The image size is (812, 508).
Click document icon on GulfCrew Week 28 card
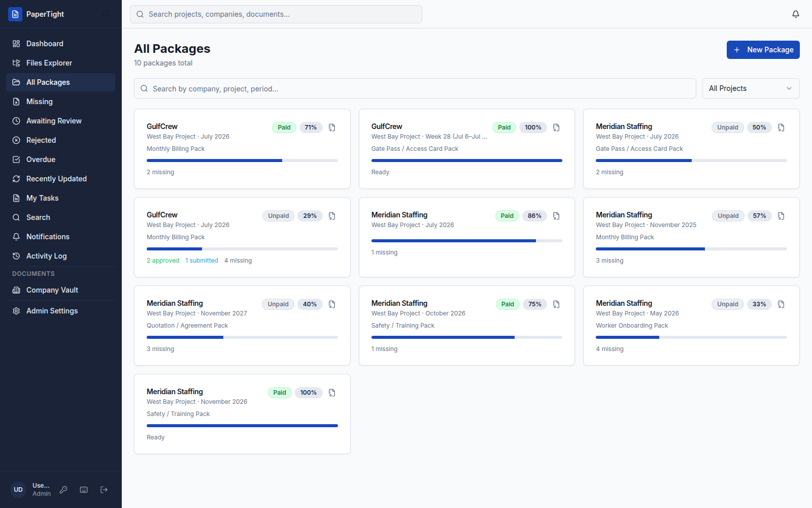coord(556,128)
